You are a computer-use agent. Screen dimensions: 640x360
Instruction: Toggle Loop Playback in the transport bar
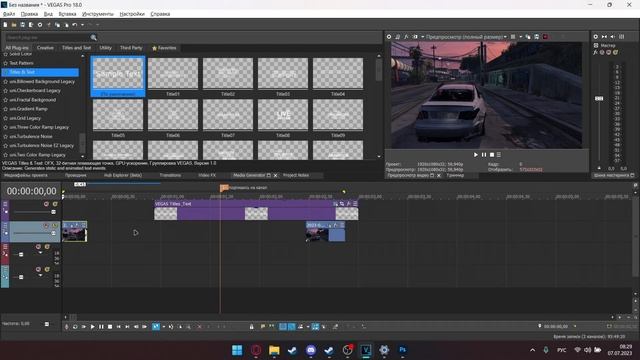(75, 327)
